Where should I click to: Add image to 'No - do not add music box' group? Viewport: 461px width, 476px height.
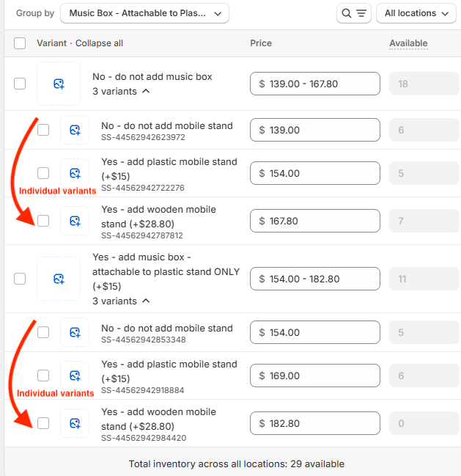point(59,84)
